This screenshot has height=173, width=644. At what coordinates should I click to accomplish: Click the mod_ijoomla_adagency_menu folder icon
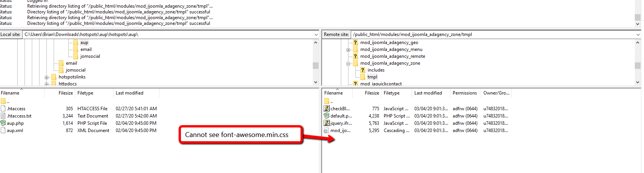point(355,49)
